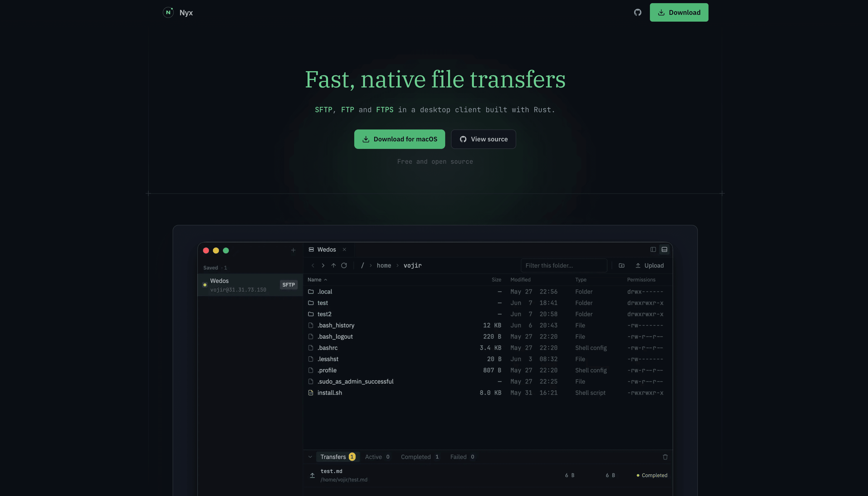Click the Shell script type cell
The image size is (868, 496).
click(590, 393)
